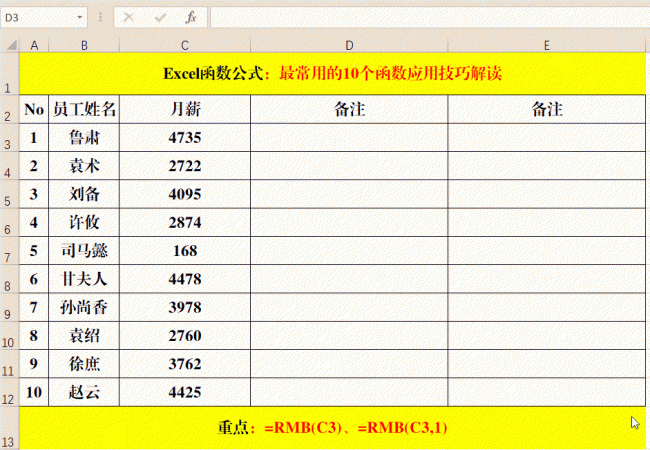The width and height of the screenshot is (650, 450).
Task: Select the salary cell 3978
Action: point(185,307)
